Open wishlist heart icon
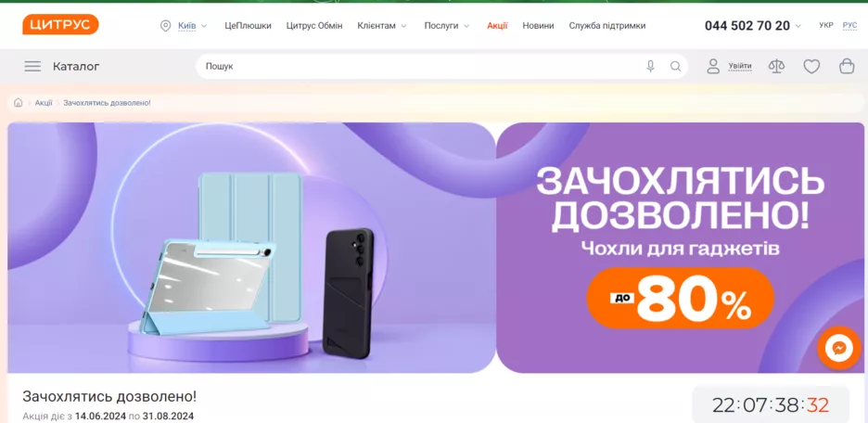 coord(811,67)
